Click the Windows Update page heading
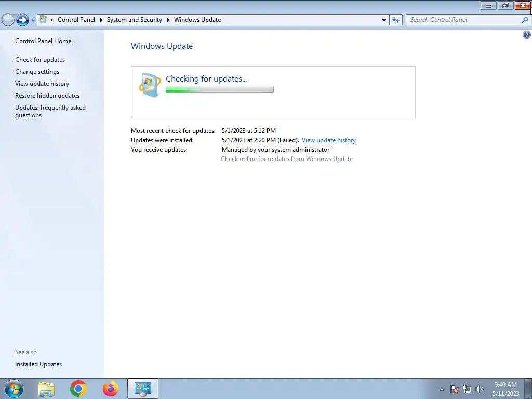 [162, 46]
